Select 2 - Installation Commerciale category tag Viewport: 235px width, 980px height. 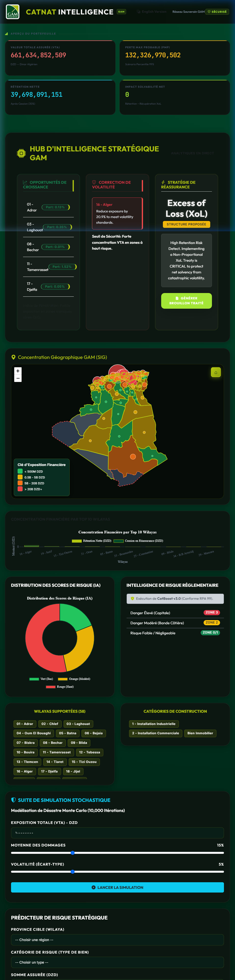(155, 733)
